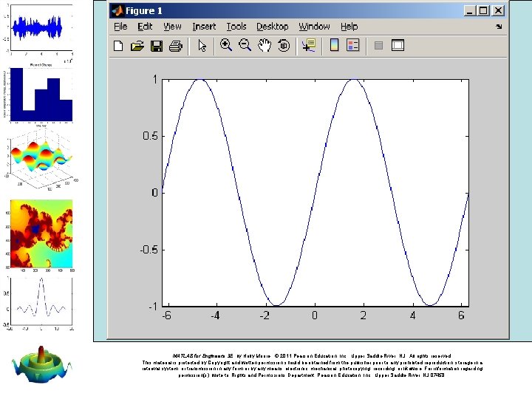
Task: Print the figure with the printer icon
Action: point(176,46)
